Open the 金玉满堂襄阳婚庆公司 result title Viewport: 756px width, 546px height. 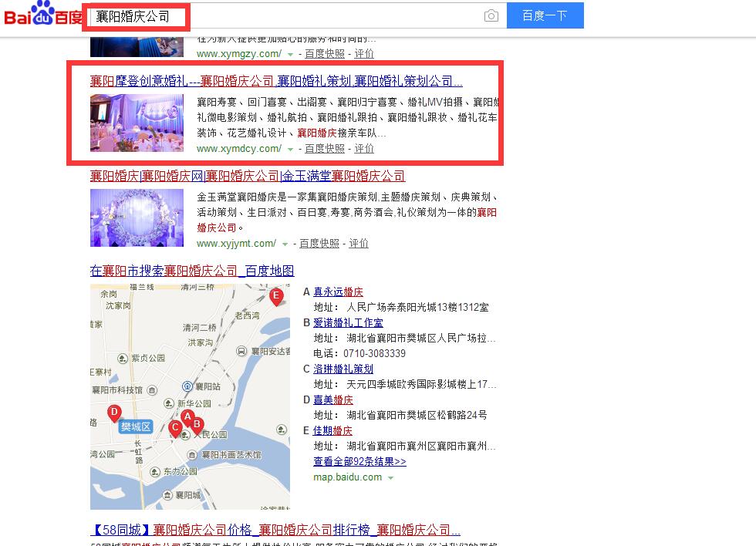click(248, 176)
